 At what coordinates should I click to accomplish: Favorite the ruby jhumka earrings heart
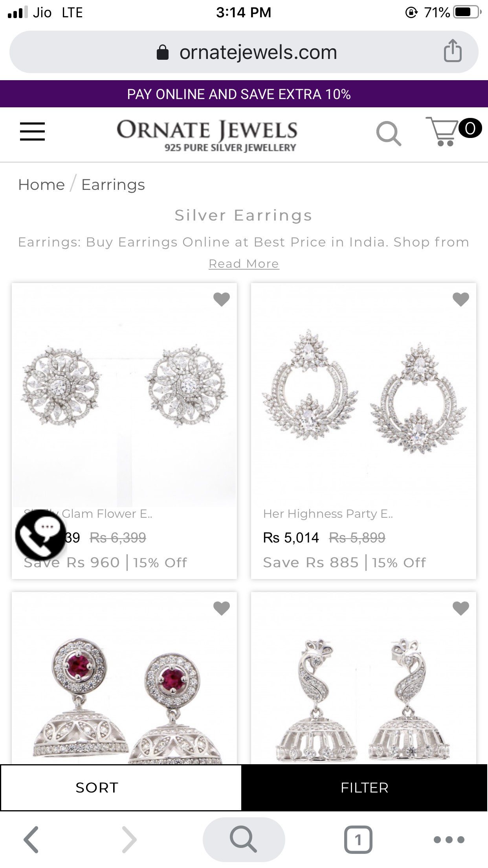pos(222,608)
